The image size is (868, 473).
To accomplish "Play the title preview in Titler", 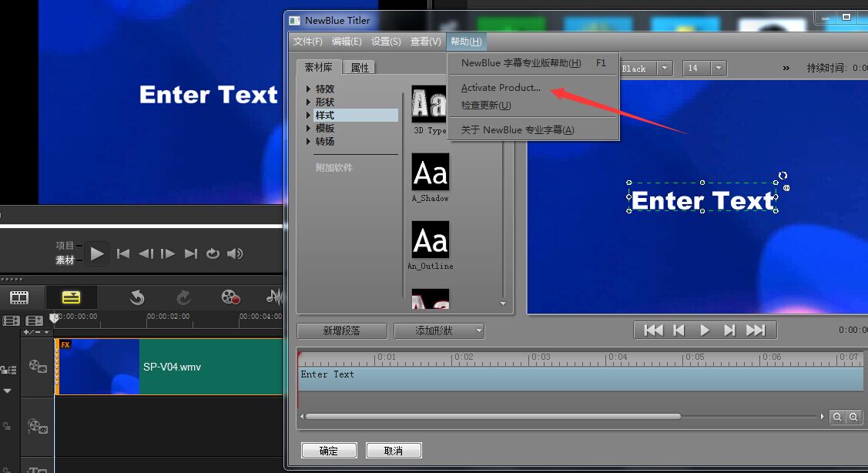I will point(705,330).
